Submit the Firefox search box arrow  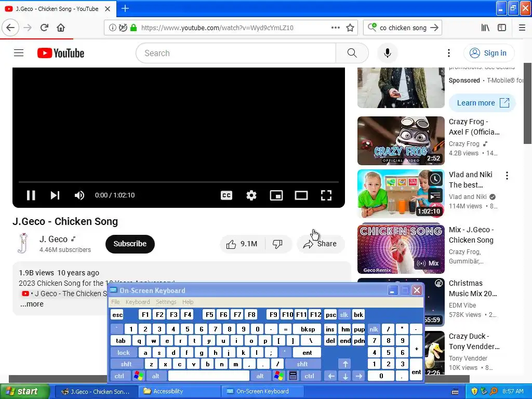click(x=434, y=28)
